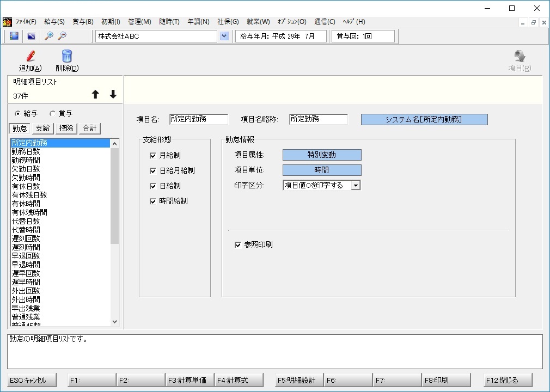Image resolution: width=550 pixels, height=392 pixels.
Task: Switch to the 控除 tab
Action: 66,128
